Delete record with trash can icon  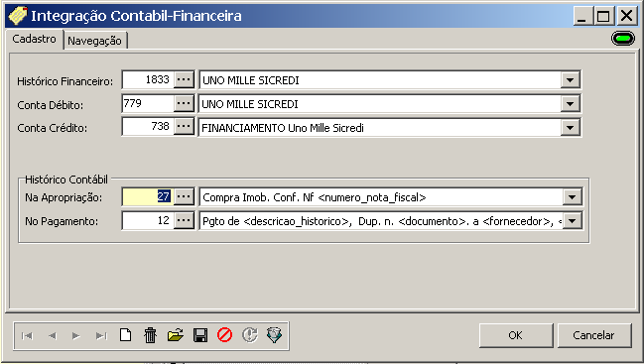tap(150, 335)
